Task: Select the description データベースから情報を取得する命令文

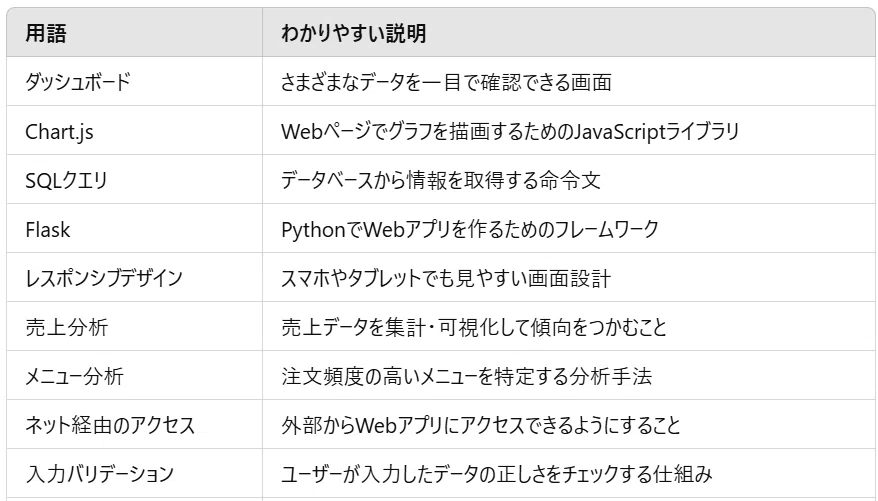Action: (x=441, y=180)
